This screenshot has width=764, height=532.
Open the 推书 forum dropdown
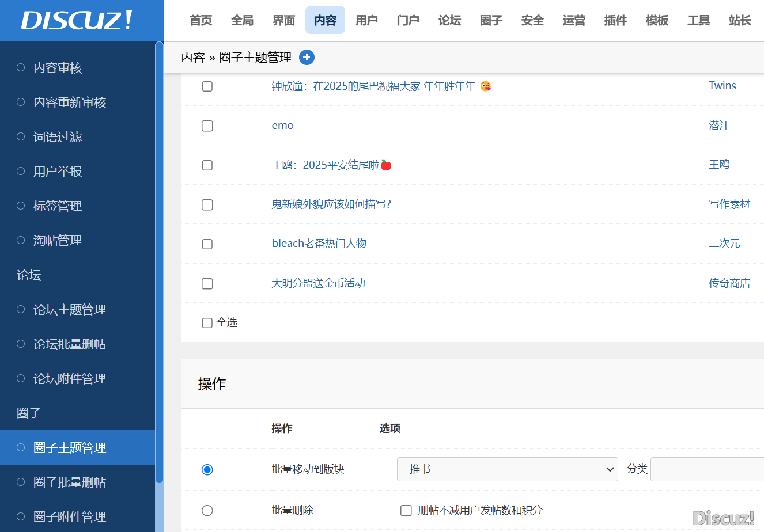click(x=507, y=469)
